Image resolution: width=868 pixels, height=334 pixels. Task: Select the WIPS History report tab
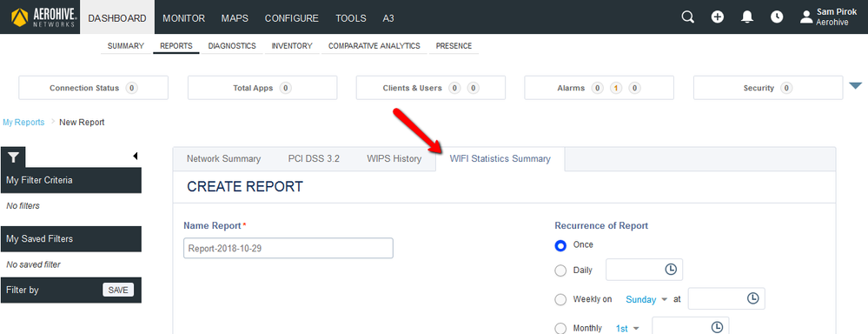coord(394,159)
